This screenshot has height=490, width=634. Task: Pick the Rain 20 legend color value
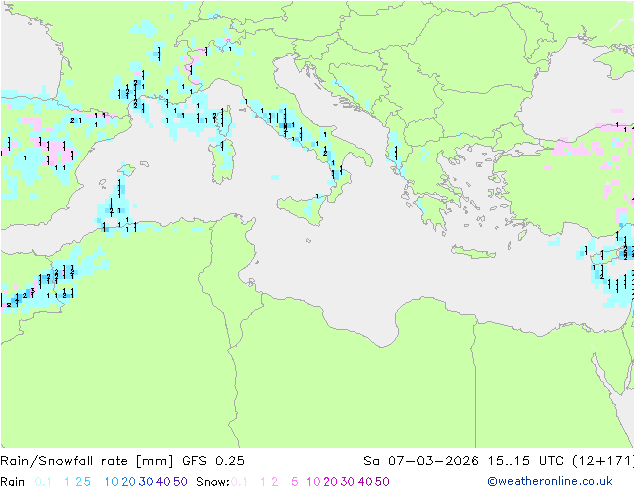(129, 482)
